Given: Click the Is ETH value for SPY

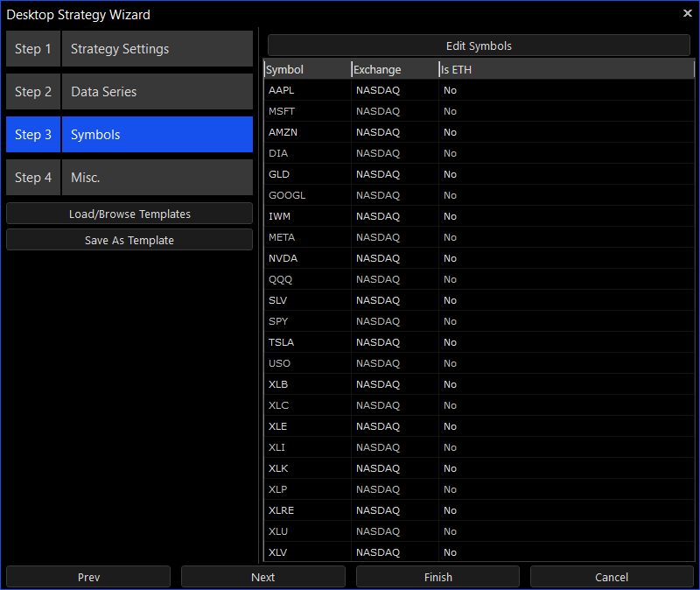Looking at the screenshot, I should click(566, 321).
